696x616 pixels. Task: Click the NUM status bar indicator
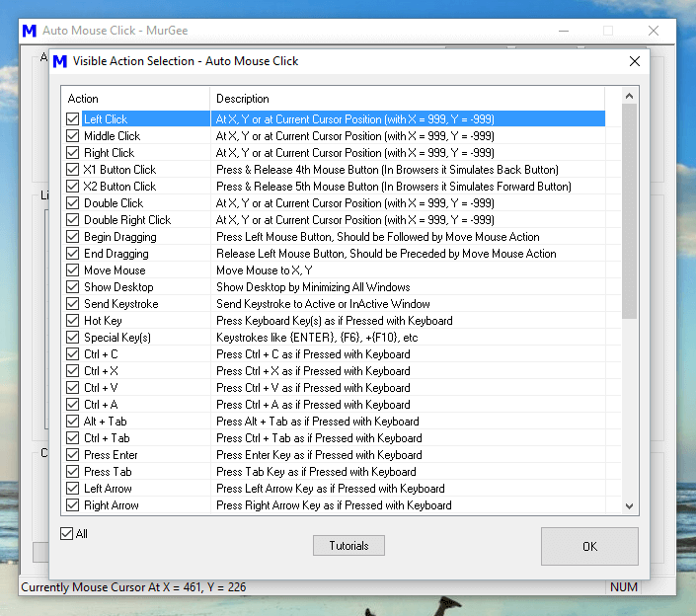624,587
